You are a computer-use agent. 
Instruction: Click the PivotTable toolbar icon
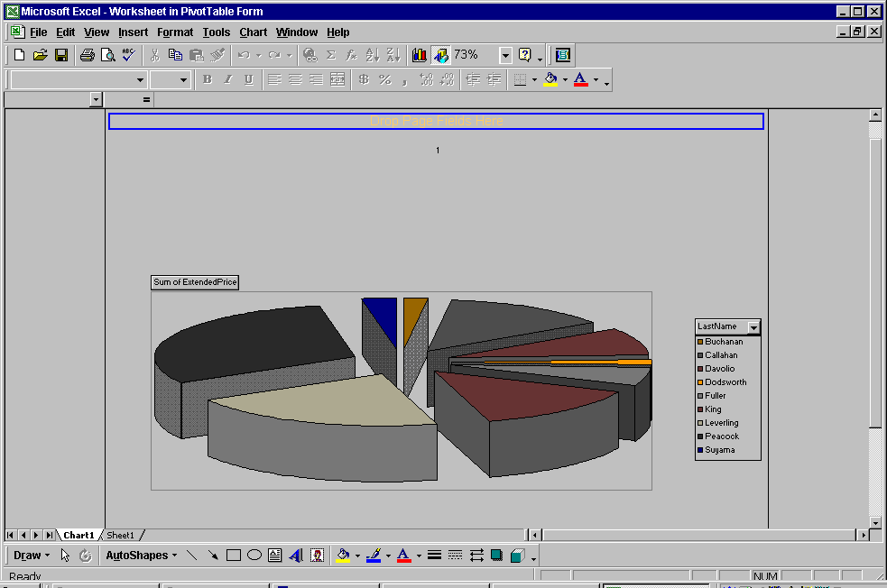pyautogui.click(x=563, y=55)
